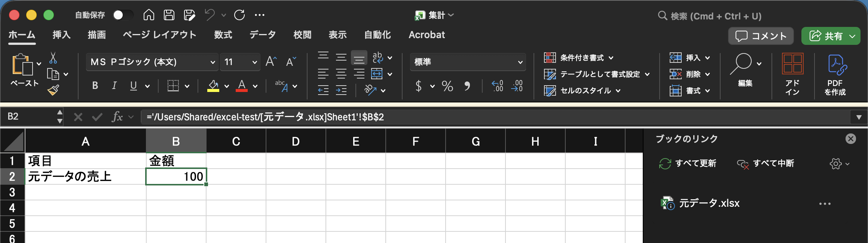
Task: Click the phonetic guide abc icon
Action: 281,86
